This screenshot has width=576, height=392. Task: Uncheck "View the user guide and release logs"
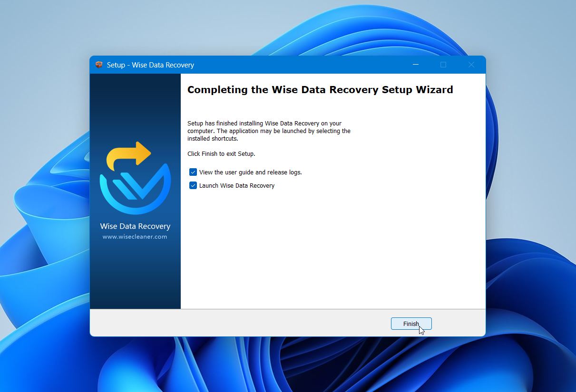click(x=193, y=172)
